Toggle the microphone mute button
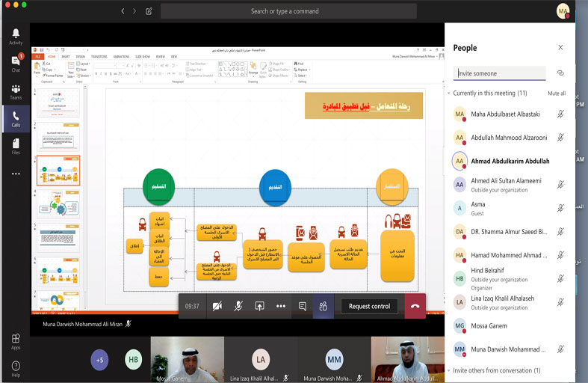The width and height of the screenshot is (588, 383). coord(238,306)
